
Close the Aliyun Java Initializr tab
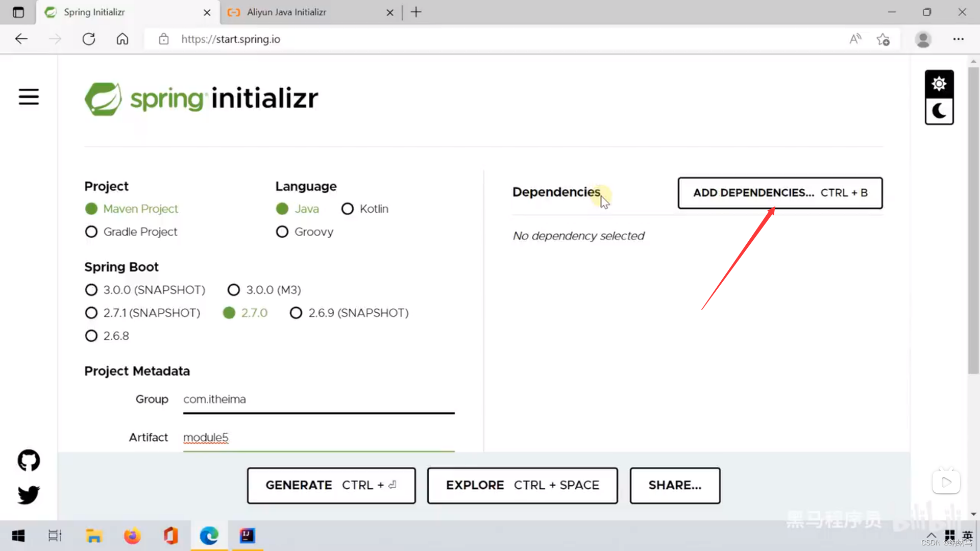(390, 12)
